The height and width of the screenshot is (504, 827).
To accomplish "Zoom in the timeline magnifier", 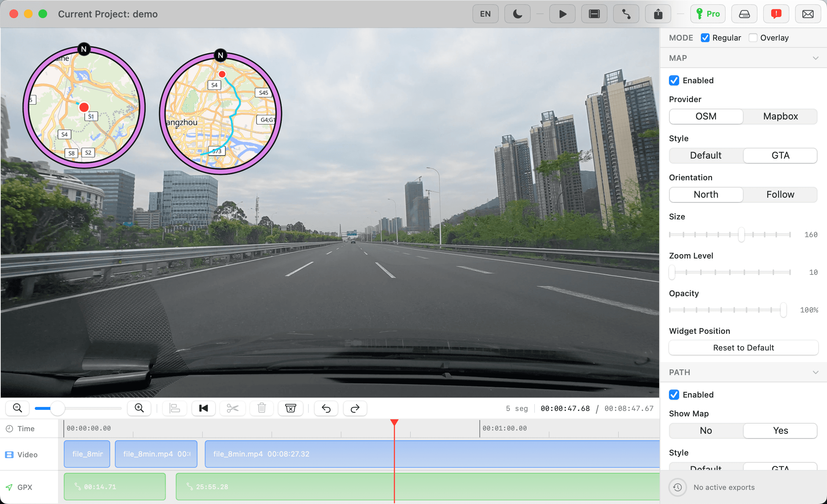I will [x=139, y=408].
